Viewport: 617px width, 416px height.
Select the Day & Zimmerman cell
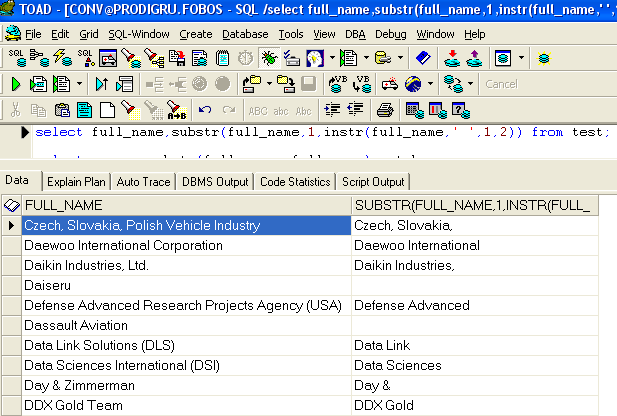coord(186,386)
